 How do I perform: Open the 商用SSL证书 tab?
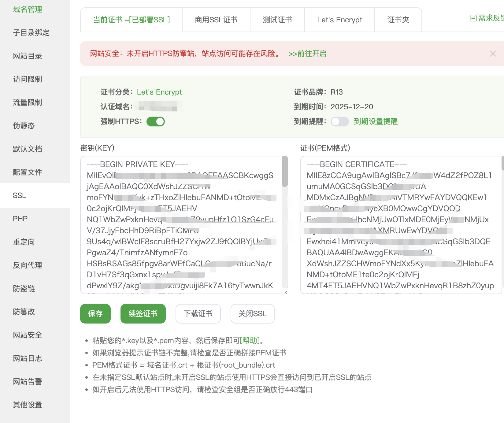(216, 20)
